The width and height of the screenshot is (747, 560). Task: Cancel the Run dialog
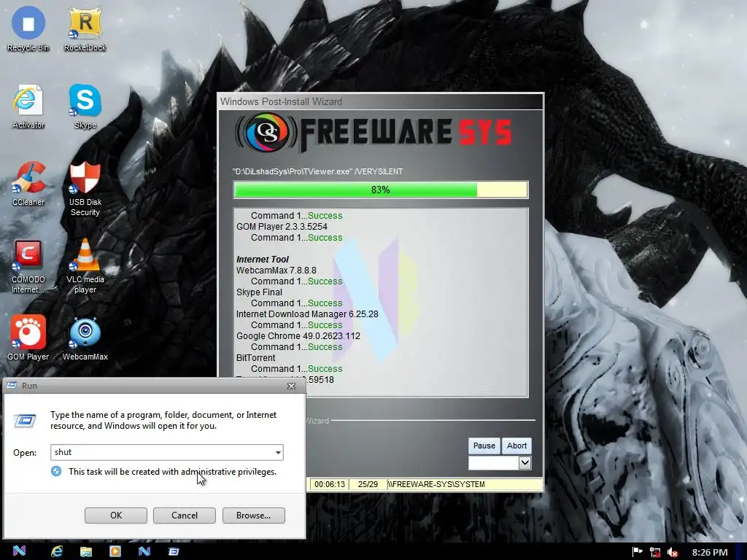pyautogui.click(x=185, y=516)
